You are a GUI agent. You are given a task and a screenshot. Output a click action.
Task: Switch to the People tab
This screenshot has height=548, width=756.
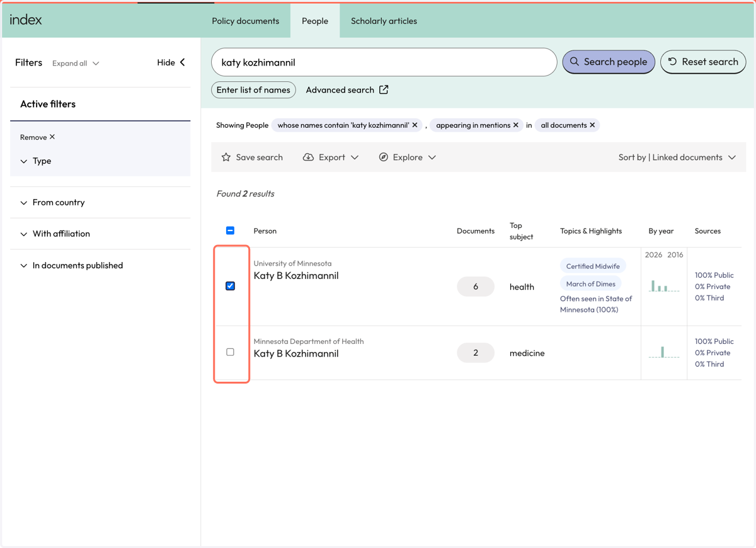click(315, 21)
